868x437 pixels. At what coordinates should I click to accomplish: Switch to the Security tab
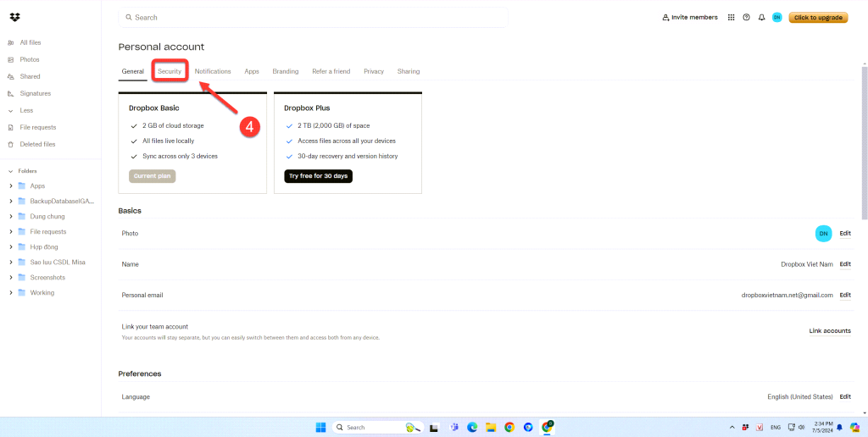coord(170,71)
